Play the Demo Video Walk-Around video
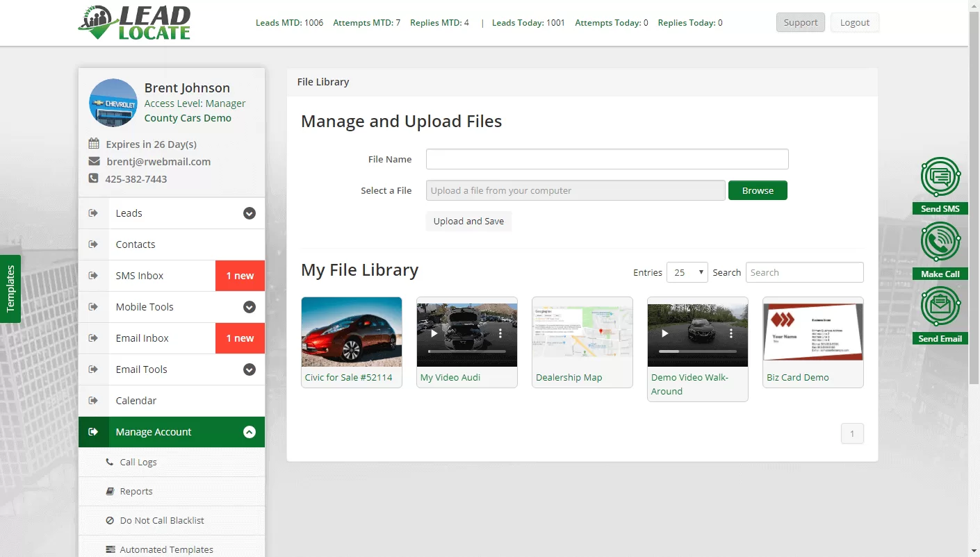The width and height of the screenshot is (980, 557). 665,334
